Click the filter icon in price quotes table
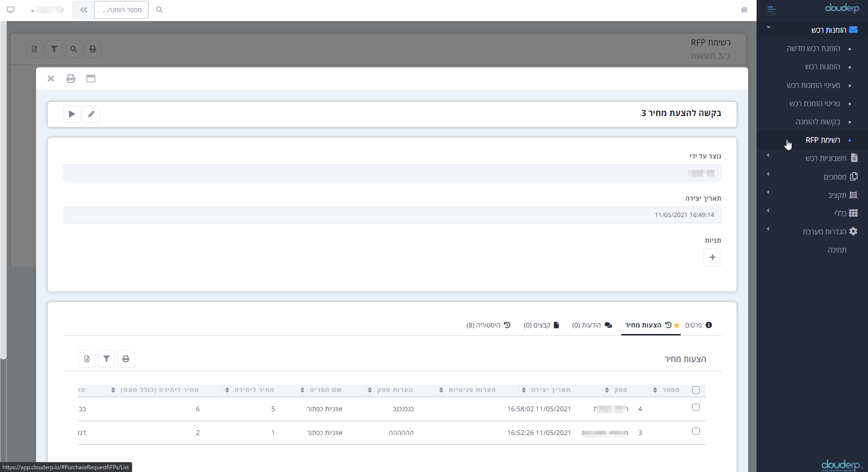 106,359
